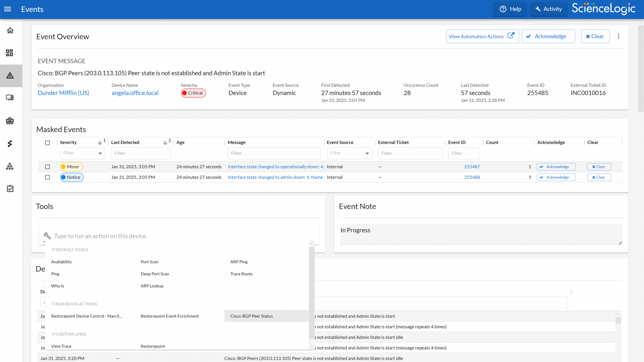Click the Help question mark button

point(510,9)
